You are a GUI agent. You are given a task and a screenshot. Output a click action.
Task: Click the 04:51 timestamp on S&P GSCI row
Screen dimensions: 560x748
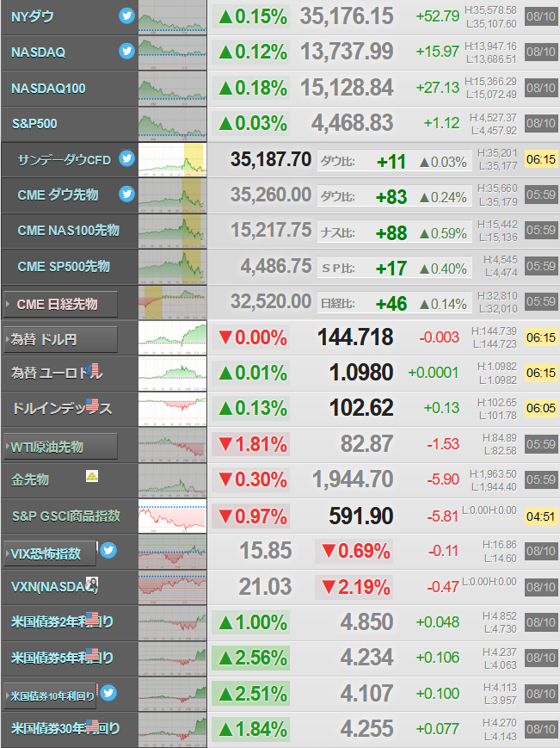[x=541, y=516]
